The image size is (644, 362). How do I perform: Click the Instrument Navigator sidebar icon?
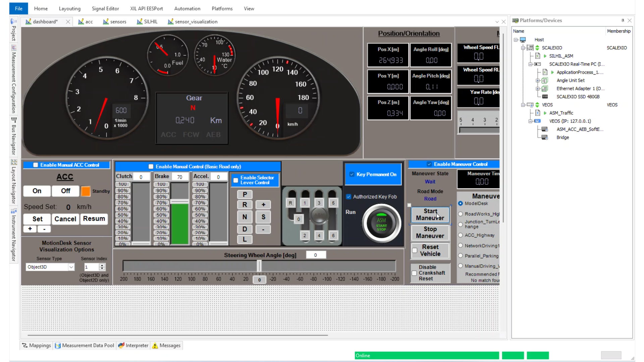tap(14, 211)
